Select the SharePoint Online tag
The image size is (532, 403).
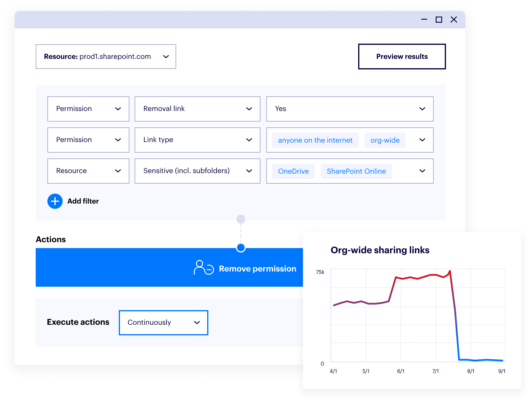(356, 171)
